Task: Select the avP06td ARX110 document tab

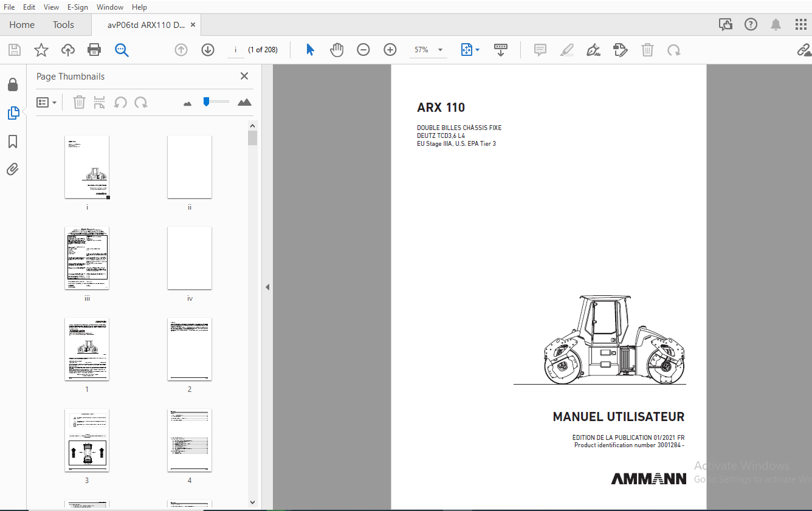Action: pos(146,25)
